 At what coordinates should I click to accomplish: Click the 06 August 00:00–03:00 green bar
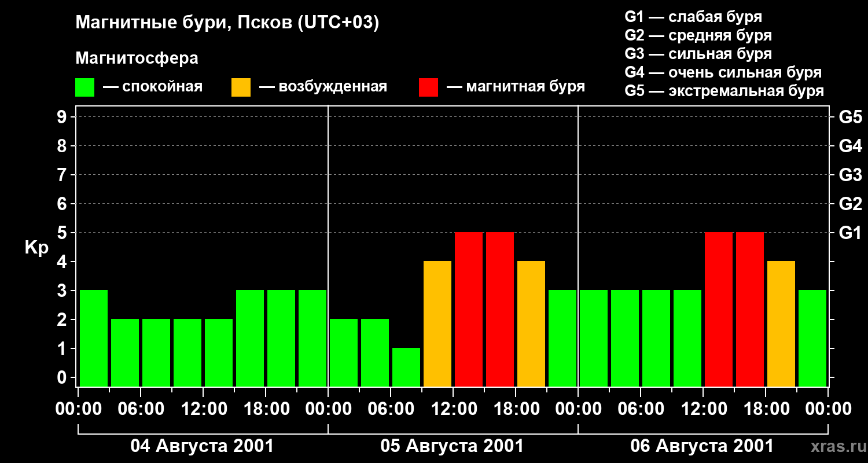594,338
